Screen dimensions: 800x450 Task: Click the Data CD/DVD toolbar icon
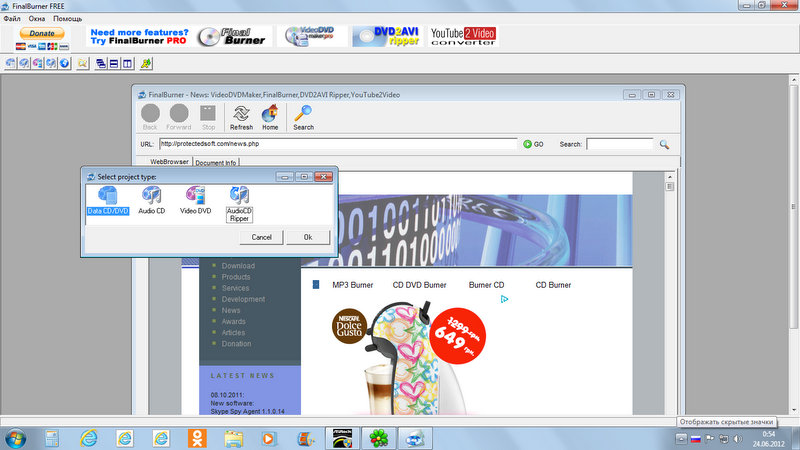pyautogui.click(x=10, y=64)
